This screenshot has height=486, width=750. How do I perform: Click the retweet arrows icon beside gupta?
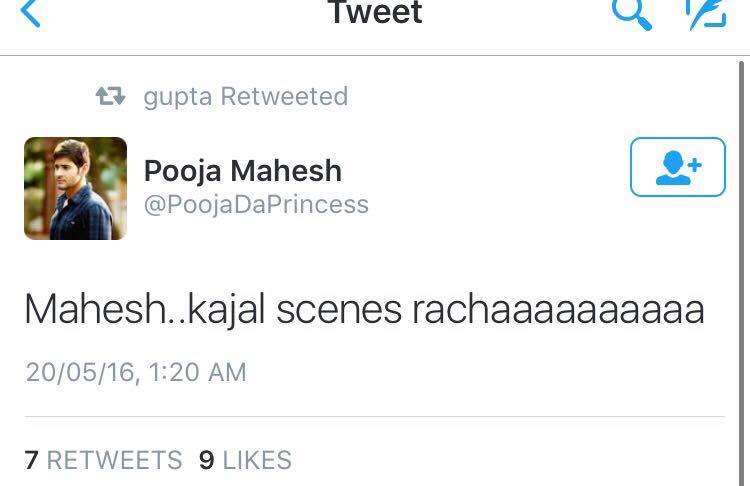[110, 96]
